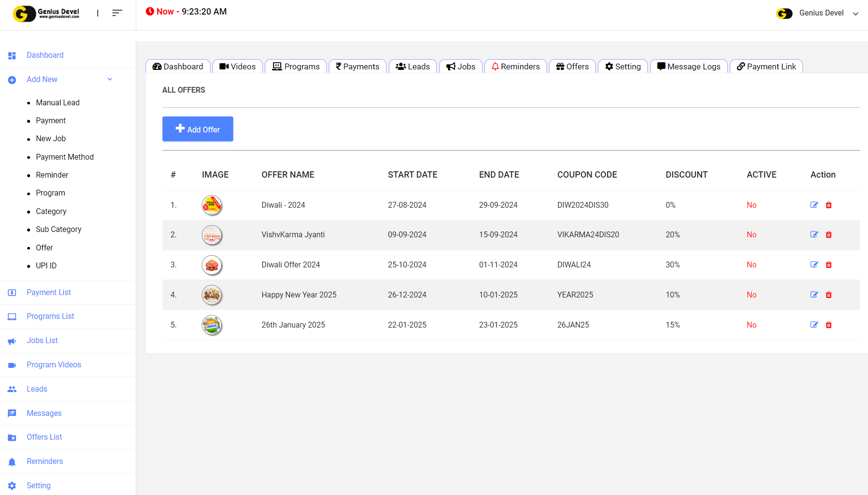
Task: Click the Diwali - 2024 offer thumbnail
Action: click(x=212, y=205)
